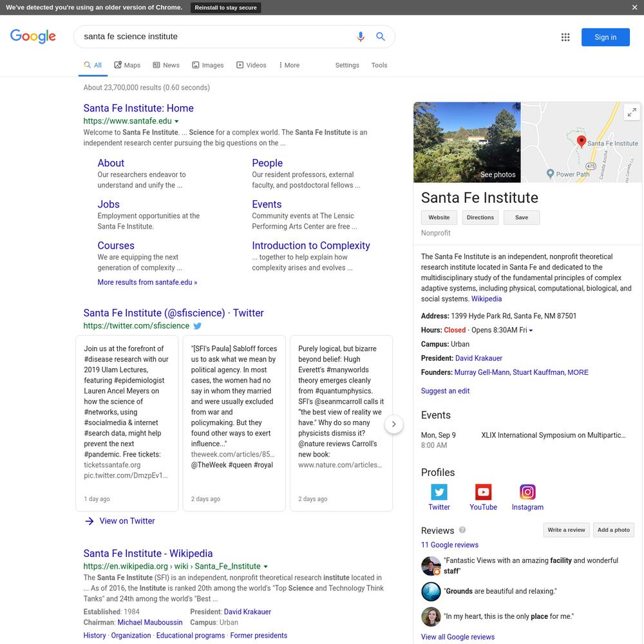Click Reinstall to stay secure button
The image size is (644, 644).
tap(225, 7)
